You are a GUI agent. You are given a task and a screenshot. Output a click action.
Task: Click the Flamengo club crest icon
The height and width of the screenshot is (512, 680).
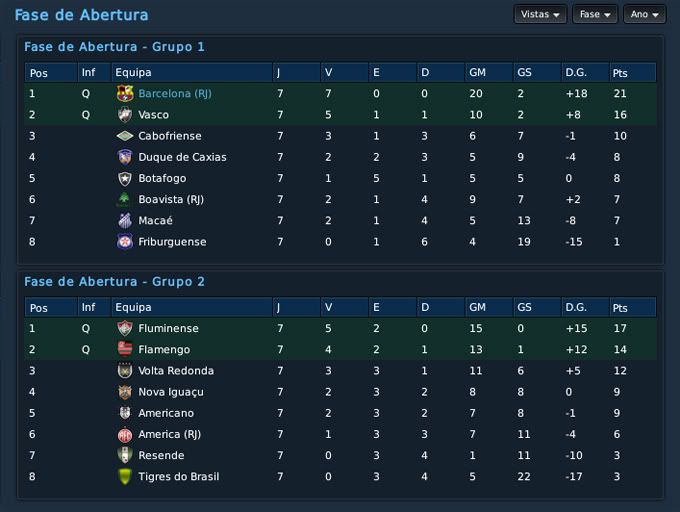125,350
